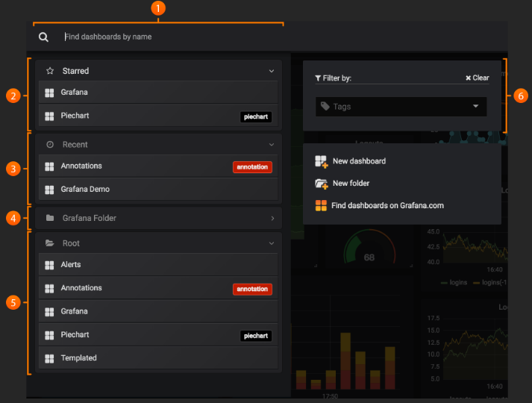The image size is (532, 403).
Task: Collapse the Root folder chevron
Action: click(x=272, y=243)
